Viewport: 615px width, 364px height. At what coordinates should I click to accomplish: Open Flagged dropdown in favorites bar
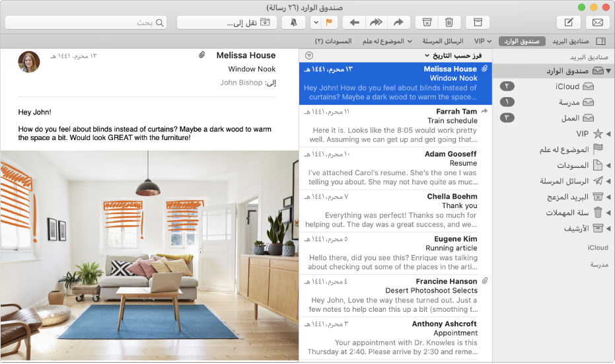[x=387, y=41]
